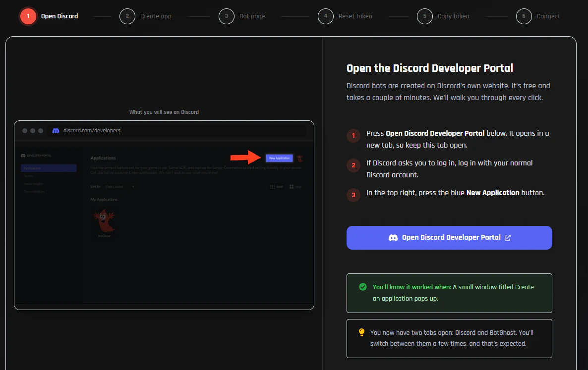Image resolution: width=588 pixels, height=370 pixels.
Task: Click the Applications heading in Discord preview
Action: pos(103,158)
